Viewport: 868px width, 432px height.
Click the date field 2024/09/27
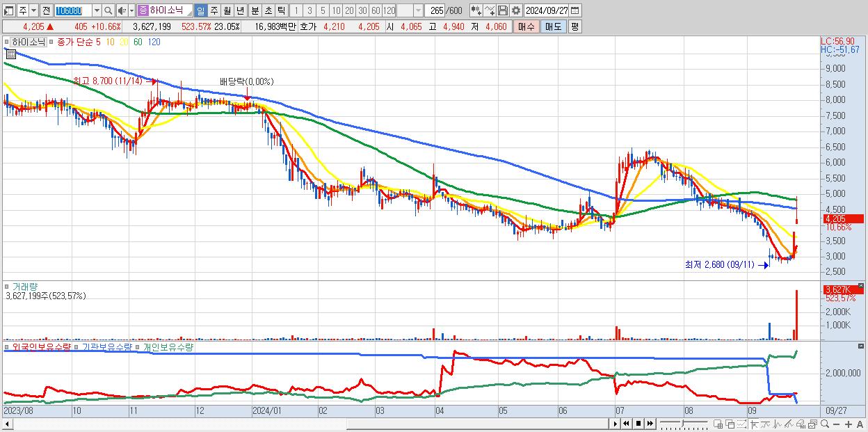[x=547, y=10]
